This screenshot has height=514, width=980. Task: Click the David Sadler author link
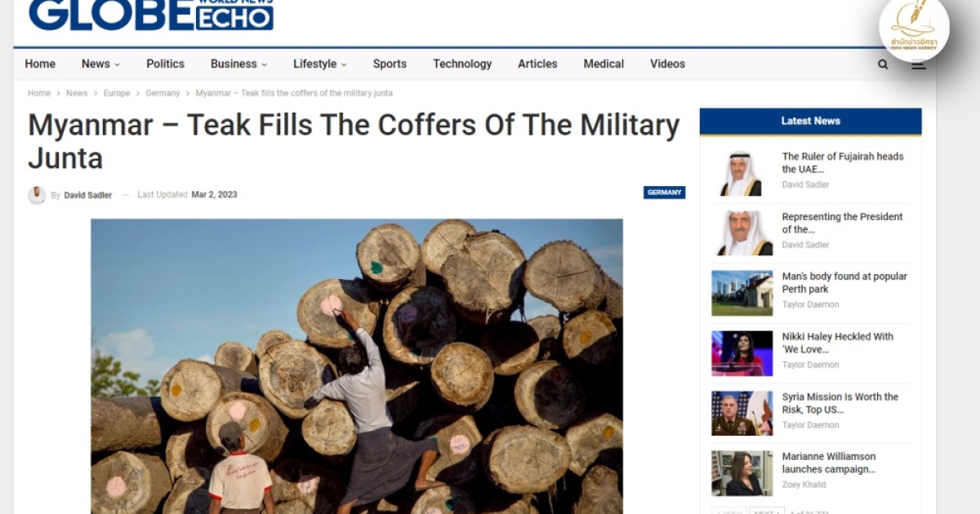tap(88, 195)
